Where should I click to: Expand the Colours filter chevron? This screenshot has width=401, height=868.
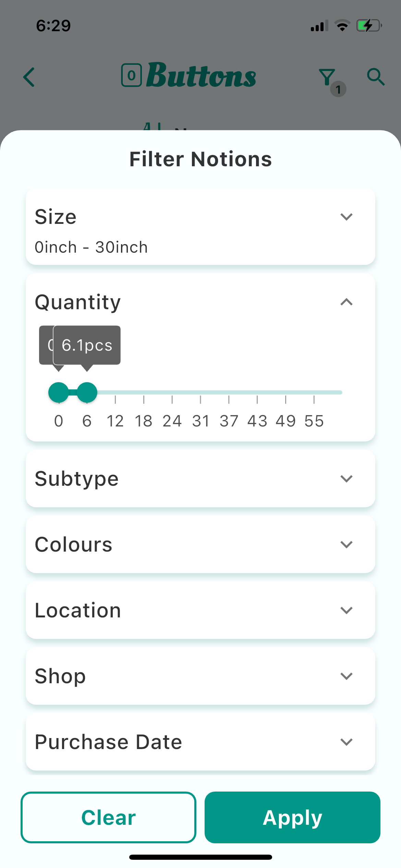click(346, 544)
